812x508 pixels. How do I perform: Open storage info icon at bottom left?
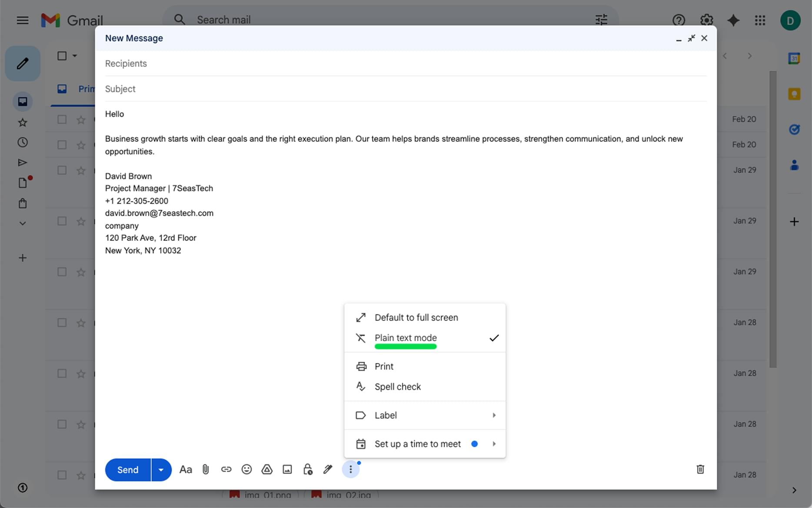(23, 488)
